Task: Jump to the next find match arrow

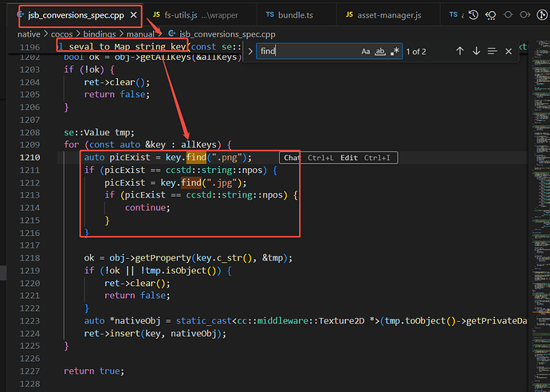Action: coord(476,51)
